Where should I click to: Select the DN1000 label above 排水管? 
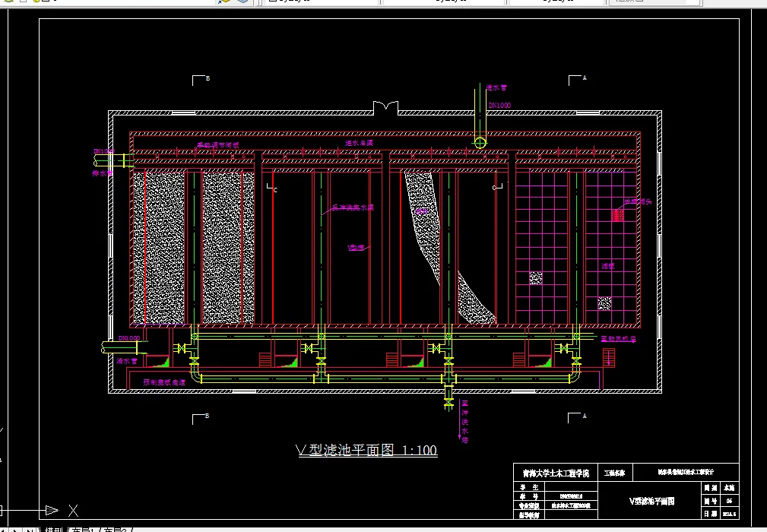[x=103, y=151]
